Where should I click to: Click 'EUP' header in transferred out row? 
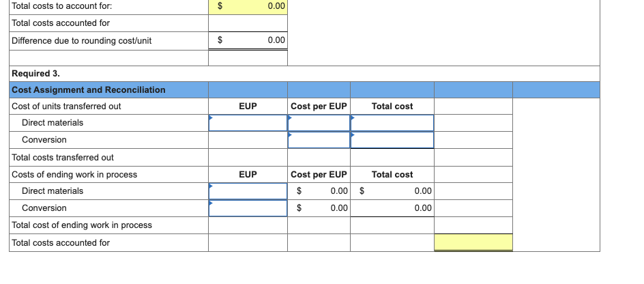(248, 106)
